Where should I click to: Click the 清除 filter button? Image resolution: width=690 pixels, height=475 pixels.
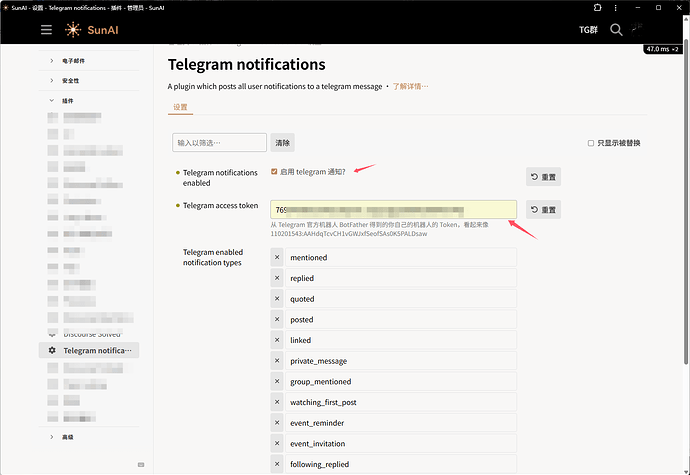point(283,143)
